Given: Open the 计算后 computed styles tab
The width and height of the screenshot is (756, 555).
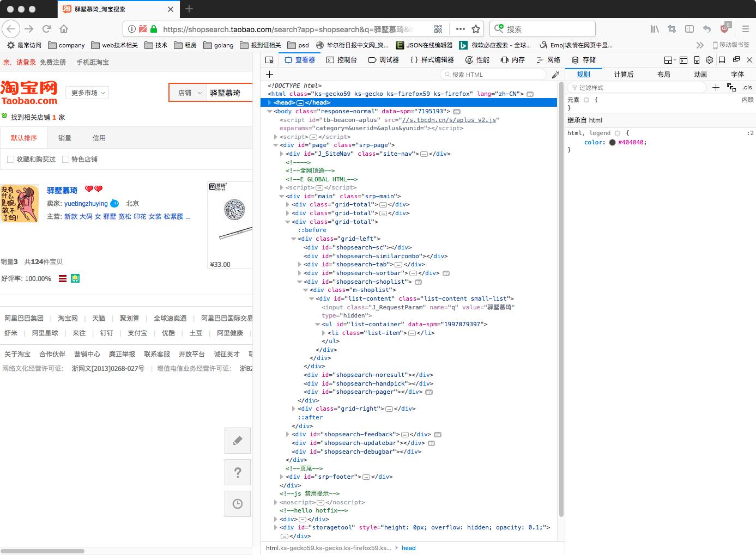Looking at the screenshot, I should point(624,75).
